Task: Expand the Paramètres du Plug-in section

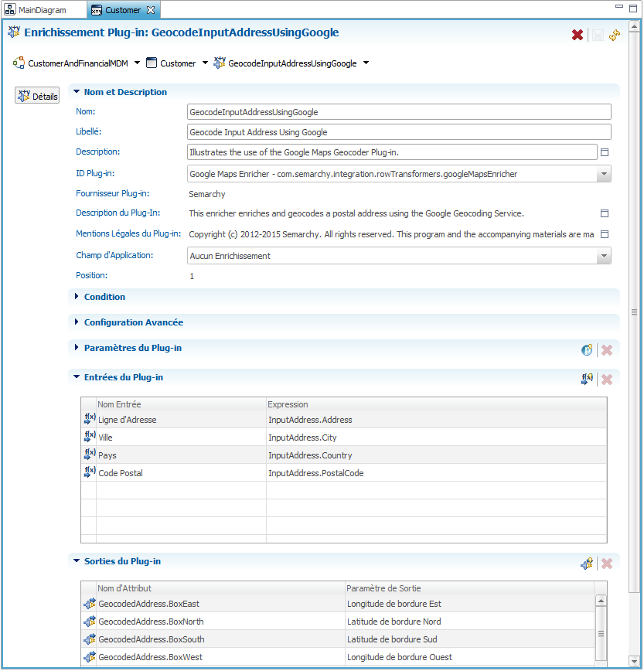Action: point(77,348)
